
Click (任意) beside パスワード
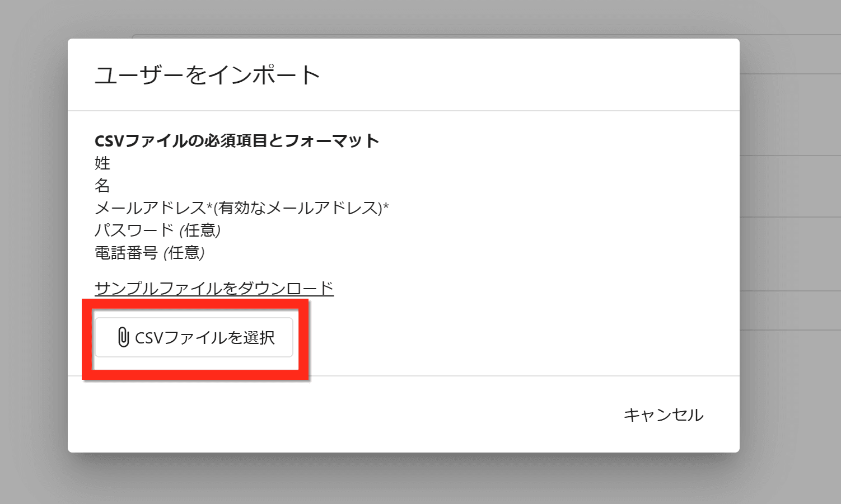point(200,230)
